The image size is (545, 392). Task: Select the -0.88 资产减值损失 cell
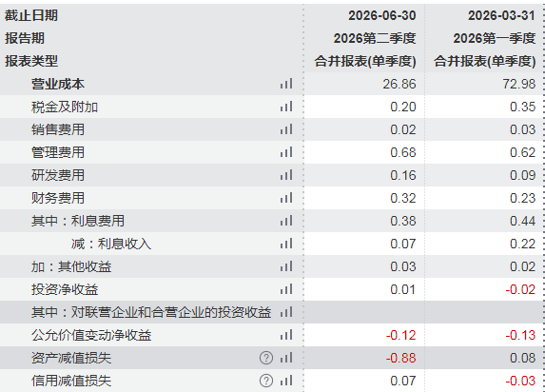(400, 358)
